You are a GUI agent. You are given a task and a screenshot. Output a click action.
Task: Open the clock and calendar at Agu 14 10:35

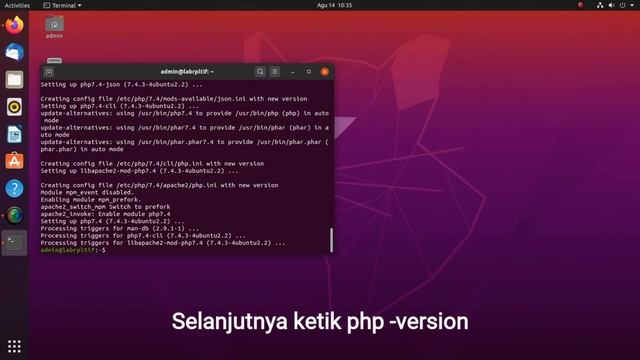click(334, 5)
